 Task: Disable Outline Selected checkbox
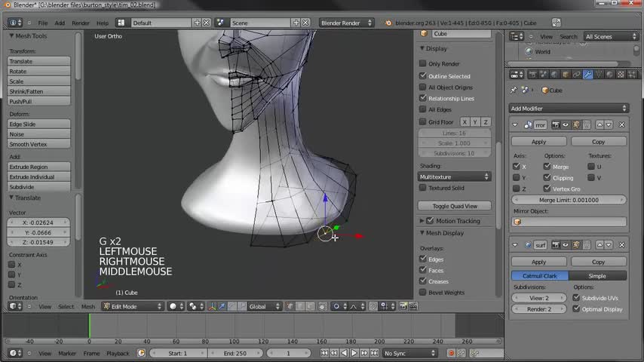[422, 75]
